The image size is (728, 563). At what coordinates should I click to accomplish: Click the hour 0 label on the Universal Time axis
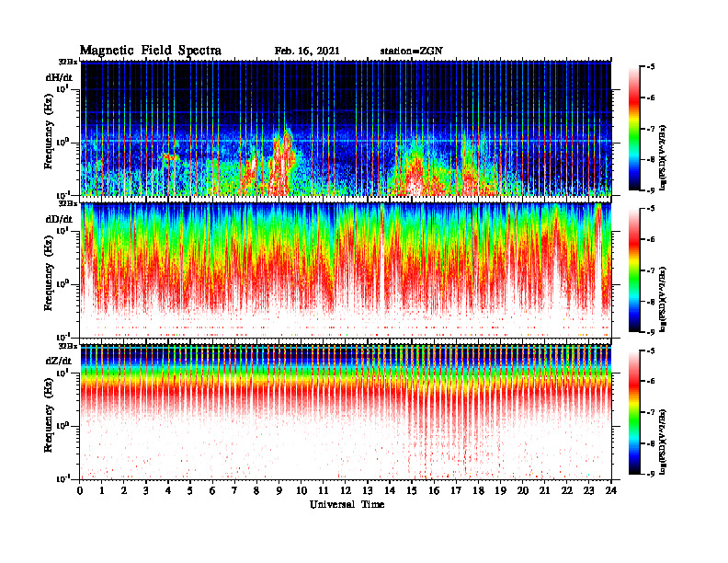80,491
